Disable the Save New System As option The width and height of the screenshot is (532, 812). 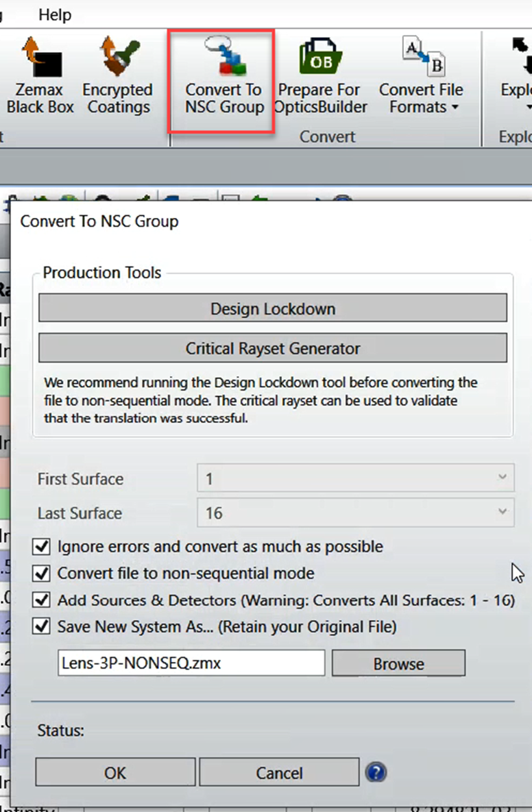pos(43,626)
